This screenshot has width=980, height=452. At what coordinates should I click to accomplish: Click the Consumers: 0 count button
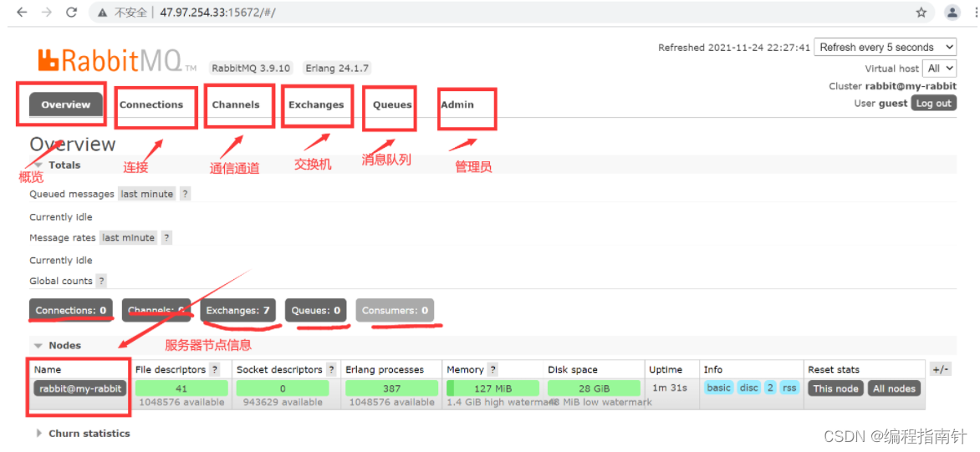[x=395, y=310]
